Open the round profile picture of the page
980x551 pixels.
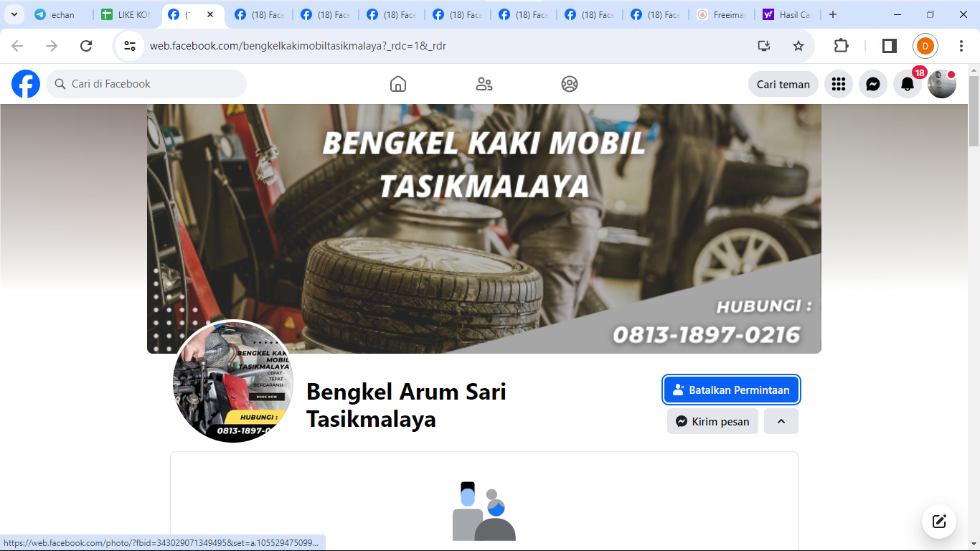233,381
